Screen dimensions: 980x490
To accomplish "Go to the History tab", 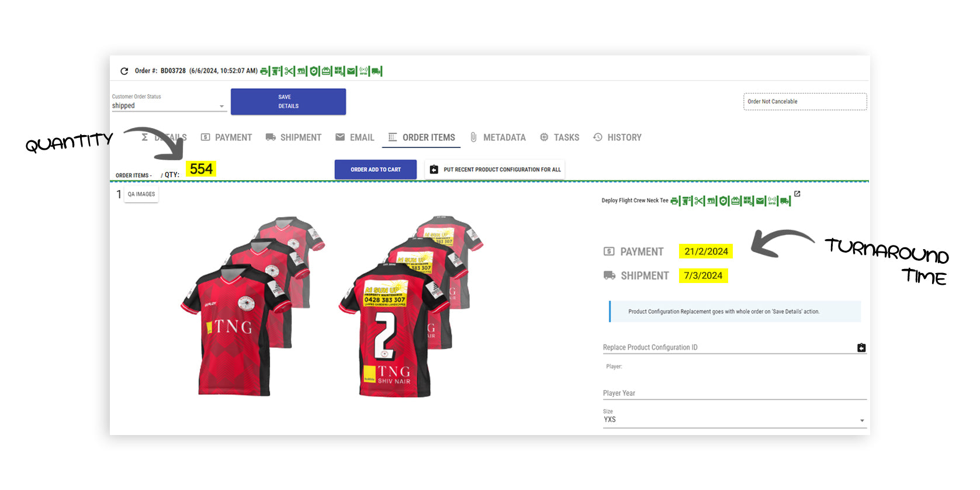I will [617, 137].
